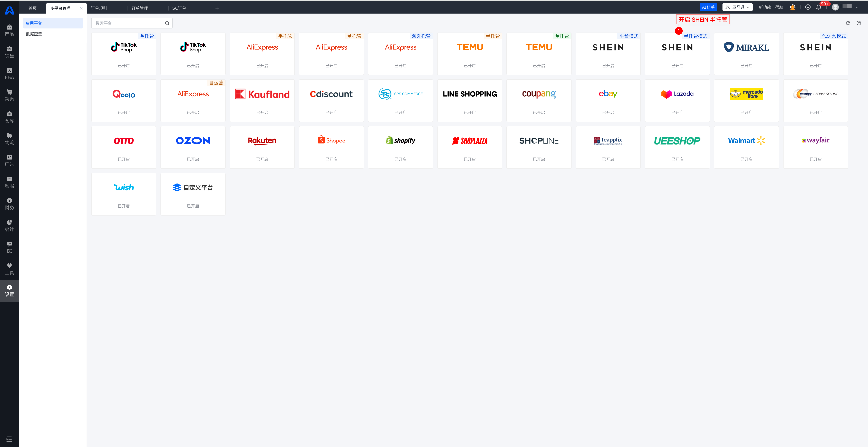Open the Shopify platform card
The width and height of the screenshot is (868, 447).
coord(400,147)
